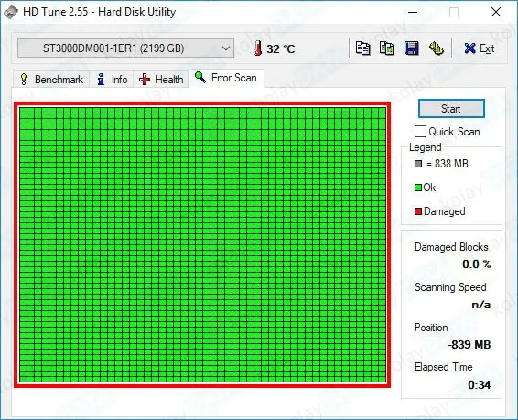This screenshot has width=518, height=420.
Task: Click the Scanning Speed n/a value
Action: (x=481, y=305)
